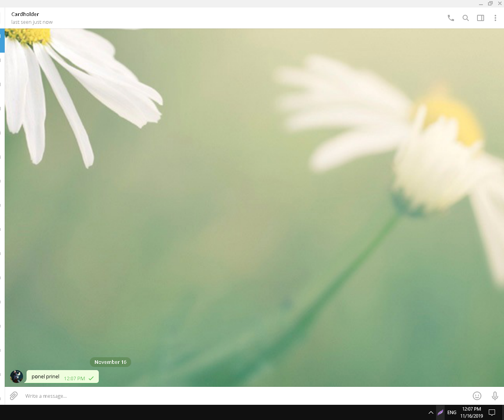The width and height of the screenshot is (504, 420).
Task: Switch the ENG input language
Action: pyautogui.click(x=452, y=413)
